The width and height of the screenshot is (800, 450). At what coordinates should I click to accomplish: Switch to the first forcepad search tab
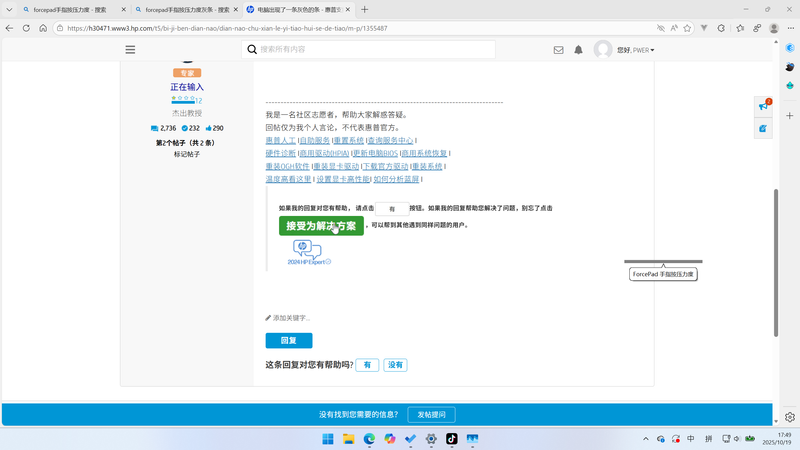click(68, 9)
